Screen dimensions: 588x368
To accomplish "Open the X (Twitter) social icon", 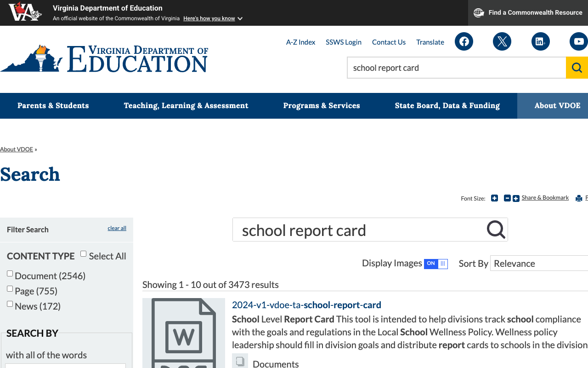I will tap(502, 41).
